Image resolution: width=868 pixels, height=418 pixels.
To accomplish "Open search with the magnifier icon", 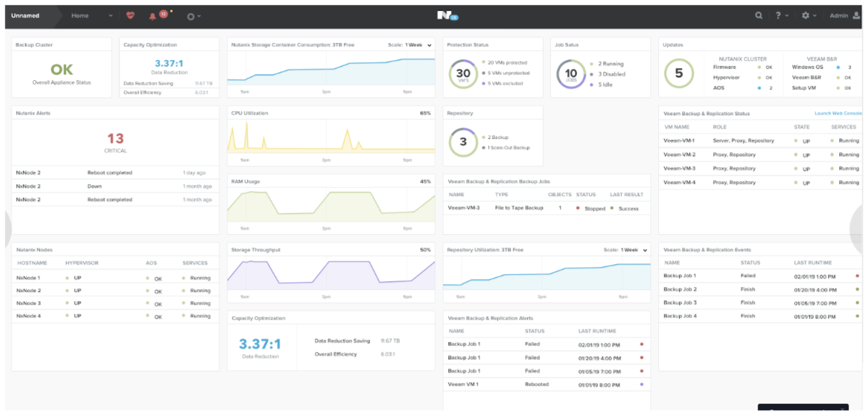I will click(758, 15).
